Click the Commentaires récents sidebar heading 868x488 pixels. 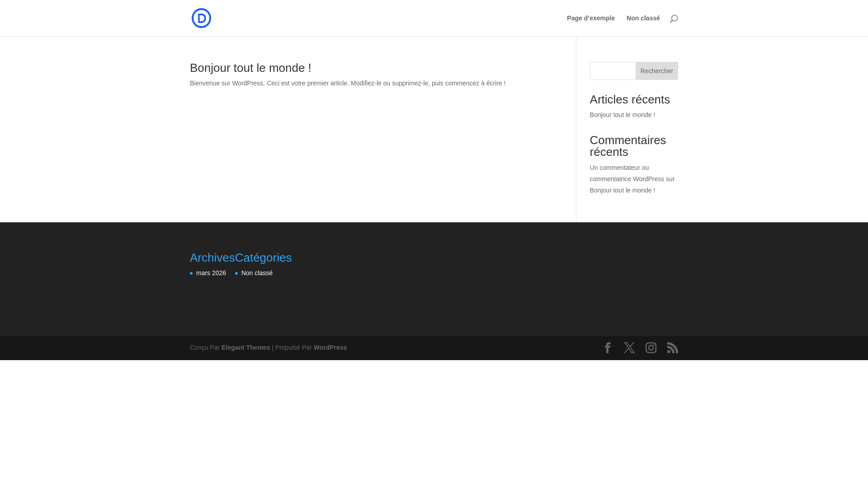tap(628, 146)
